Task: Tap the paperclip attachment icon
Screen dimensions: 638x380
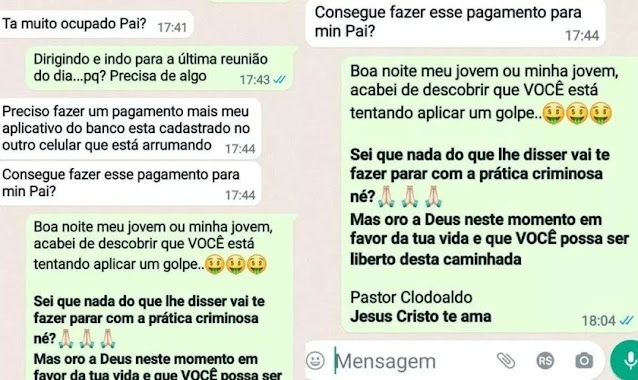Action: tap(506, 360)
